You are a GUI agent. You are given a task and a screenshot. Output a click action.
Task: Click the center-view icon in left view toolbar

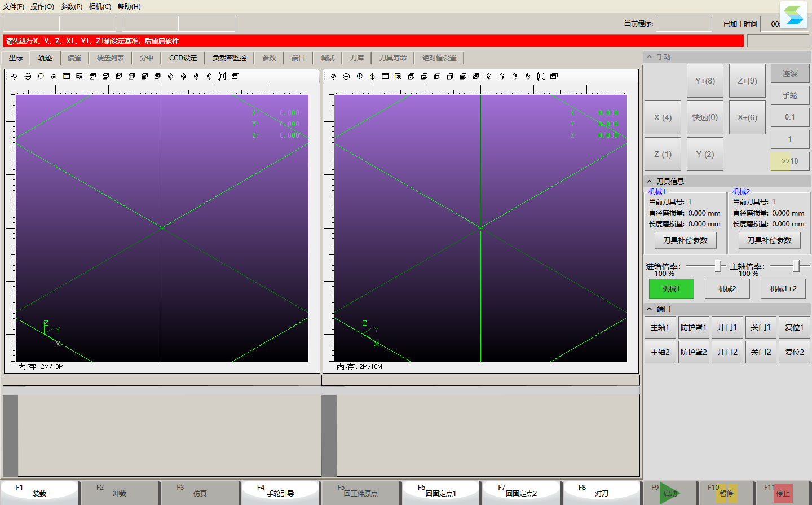[x=15, y=76]
